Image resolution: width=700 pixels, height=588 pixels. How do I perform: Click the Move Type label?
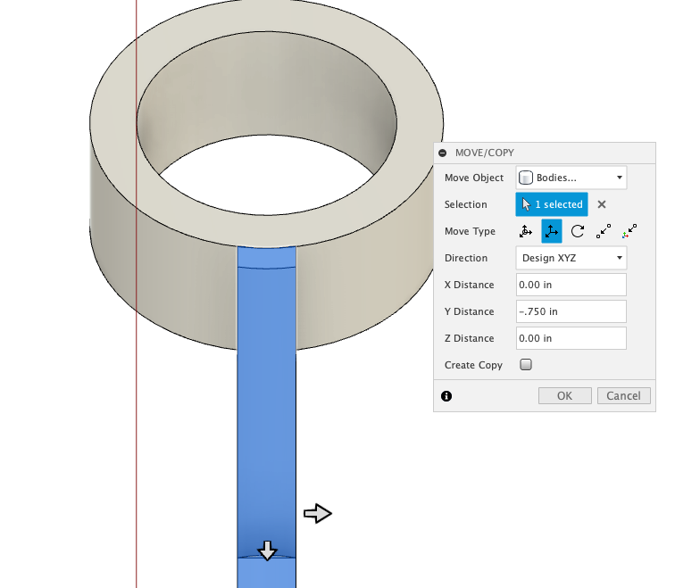coord(470,231)
